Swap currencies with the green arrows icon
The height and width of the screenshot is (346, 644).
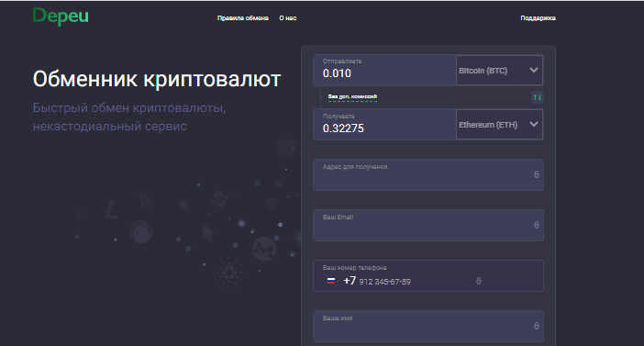click(x=538, y=97)
